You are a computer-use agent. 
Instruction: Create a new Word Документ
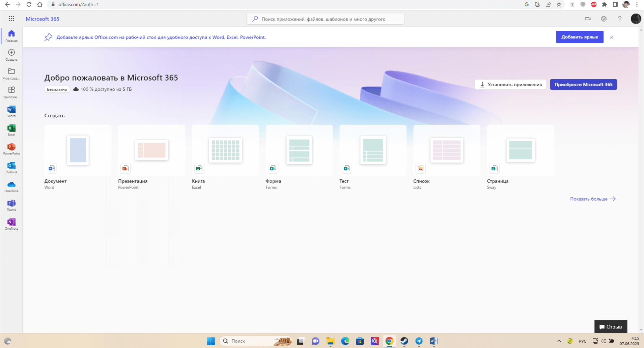78,150
